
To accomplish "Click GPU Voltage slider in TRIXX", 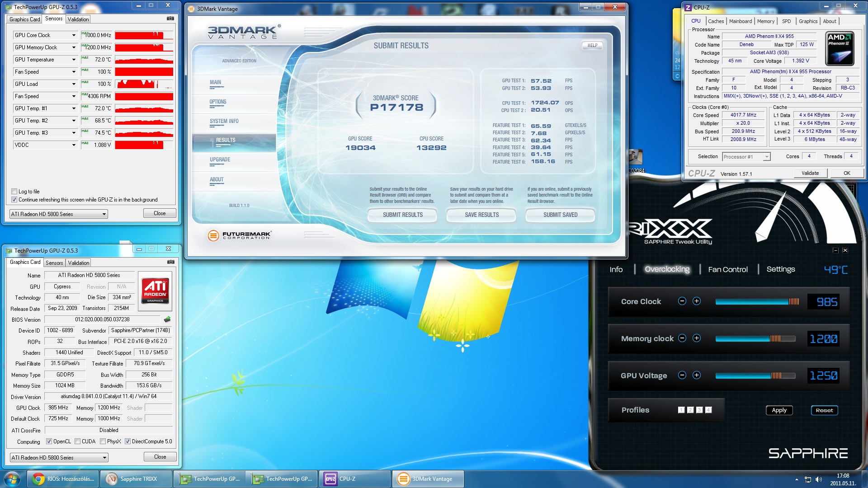I will (755, 375).
